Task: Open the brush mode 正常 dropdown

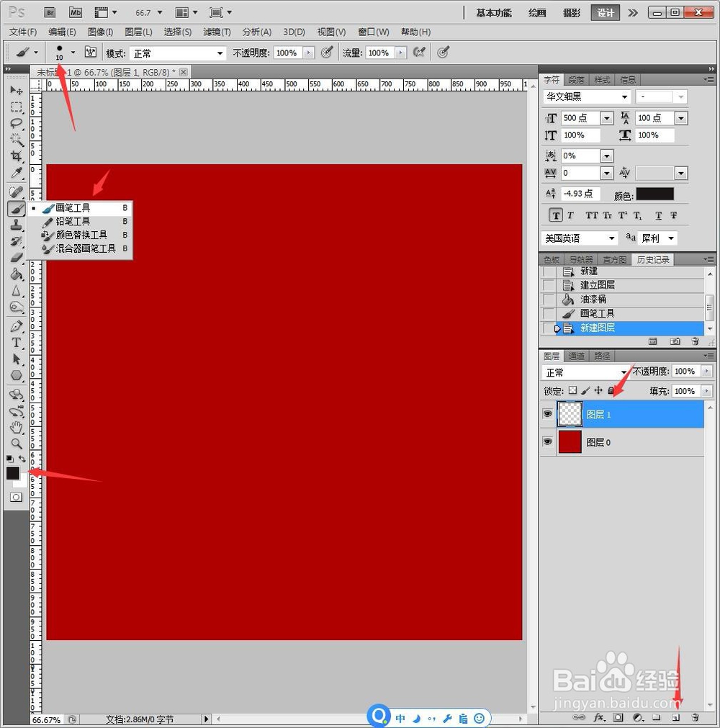Action: click(178, 53)
